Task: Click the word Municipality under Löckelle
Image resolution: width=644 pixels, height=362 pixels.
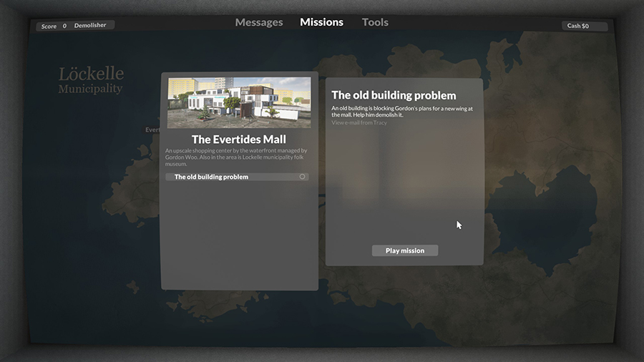Action: click(90, 89)
